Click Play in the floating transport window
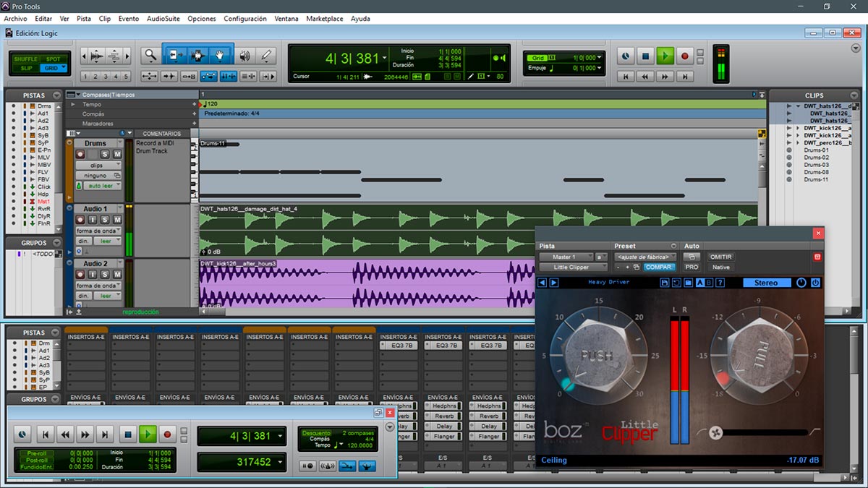The image size is (868, 488). pyautogui.click(x=148, y=435)
